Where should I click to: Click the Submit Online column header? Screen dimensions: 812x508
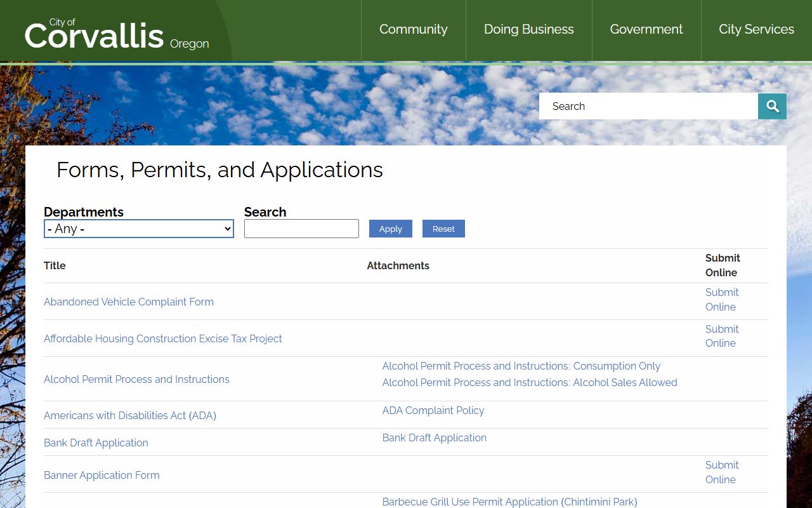point(723,265)
